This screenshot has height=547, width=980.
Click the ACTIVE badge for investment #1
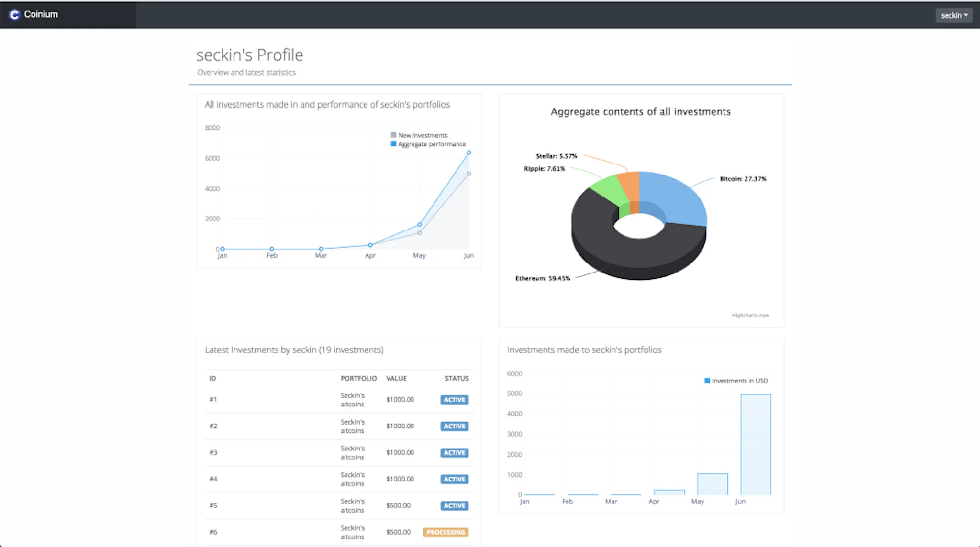click(x=454, y=400)
